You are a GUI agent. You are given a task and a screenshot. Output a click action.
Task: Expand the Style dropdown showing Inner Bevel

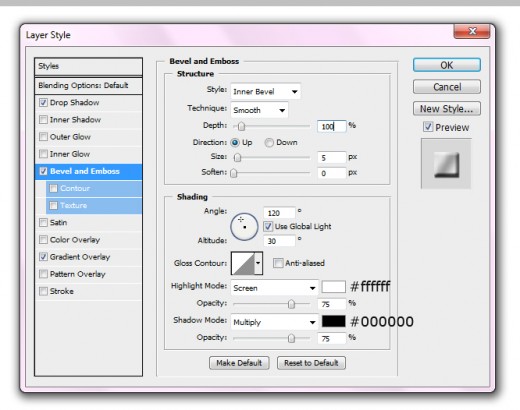pyautogui.click(x=266, y=91)
